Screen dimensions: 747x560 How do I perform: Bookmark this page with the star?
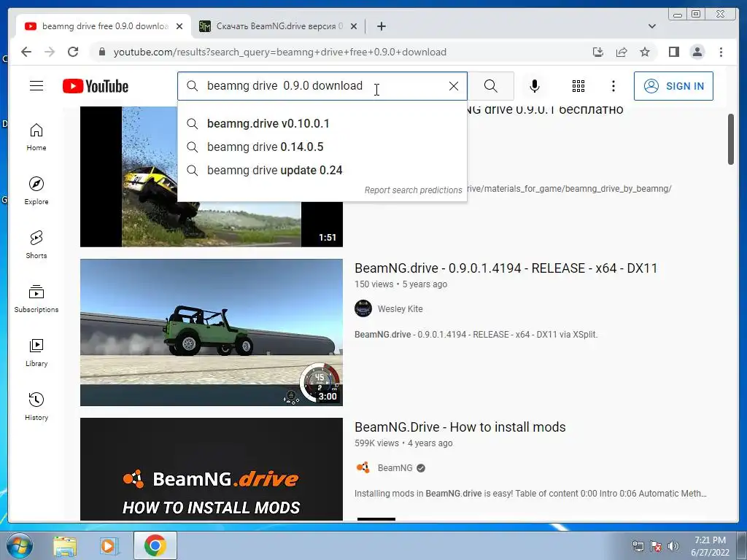[x=645, y=52]
